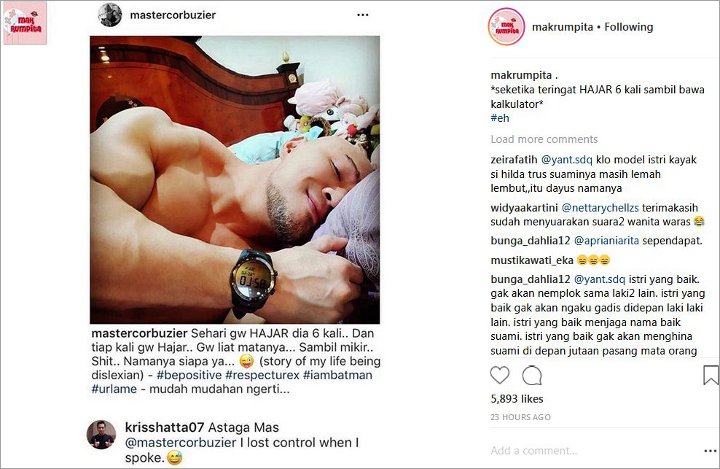This screenshot has height=469, width=720.
Task: Open the shirtless man watch photo
Action: (x=235, y=180)
